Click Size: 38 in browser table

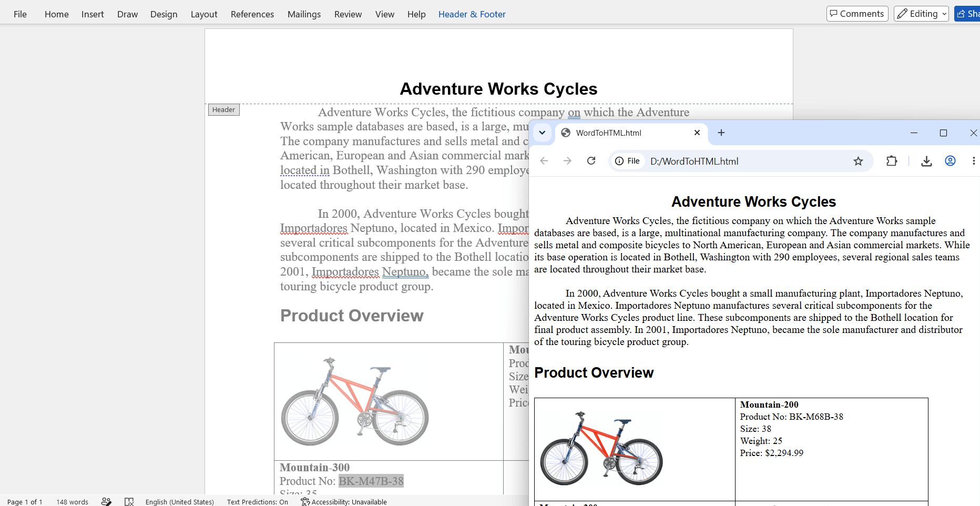[756, 429]
